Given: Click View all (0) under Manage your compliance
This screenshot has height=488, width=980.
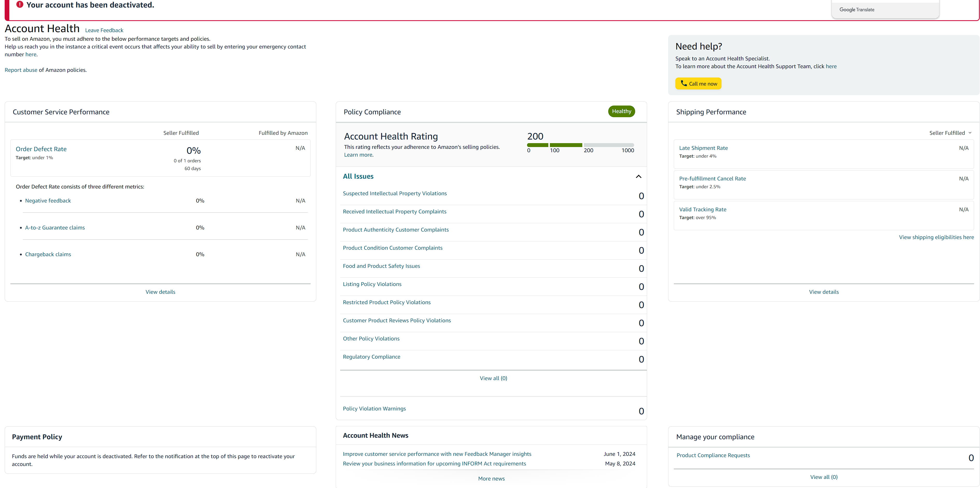Looking at the screenshot, I should tap(823, 477).
